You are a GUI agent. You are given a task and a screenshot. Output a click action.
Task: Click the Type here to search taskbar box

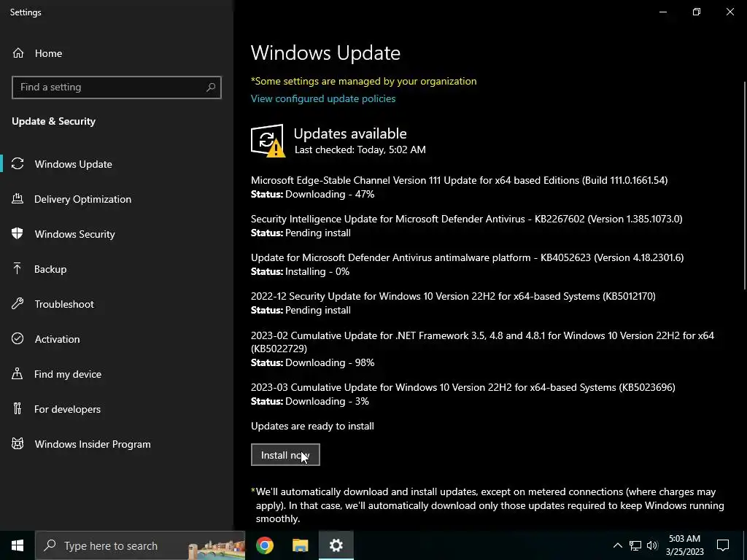140,545
